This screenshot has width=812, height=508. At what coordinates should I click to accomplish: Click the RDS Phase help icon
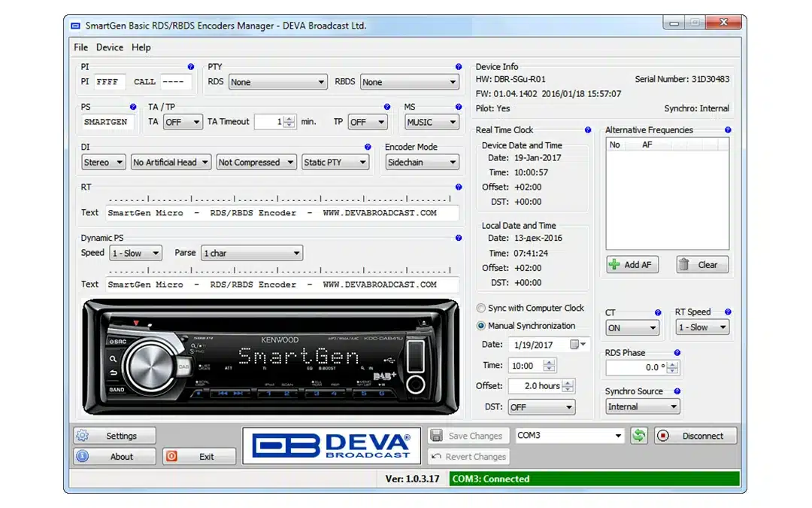pos(677,352)
